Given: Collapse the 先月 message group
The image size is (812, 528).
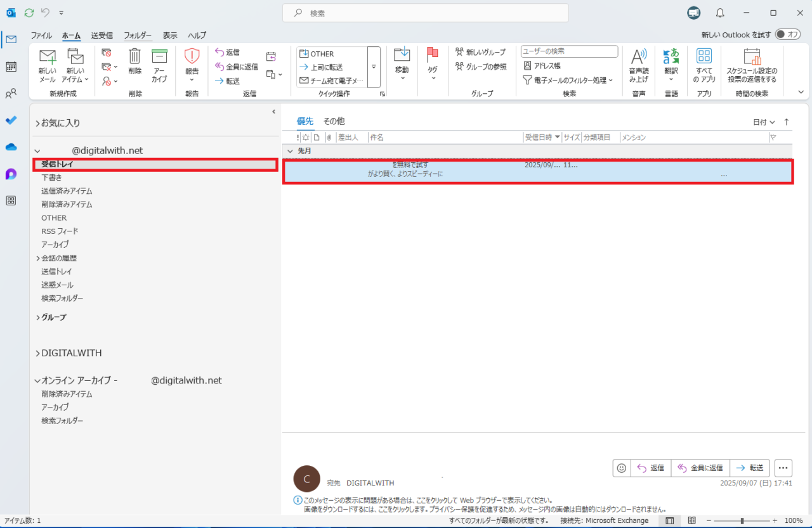Looking at the screenshot, I should [291, 151].
